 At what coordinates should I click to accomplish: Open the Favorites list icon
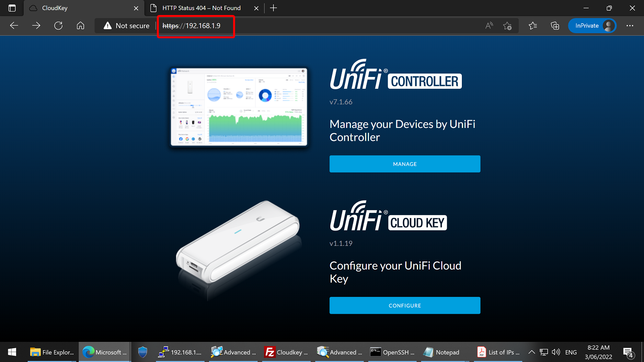(x=533, y=26)
